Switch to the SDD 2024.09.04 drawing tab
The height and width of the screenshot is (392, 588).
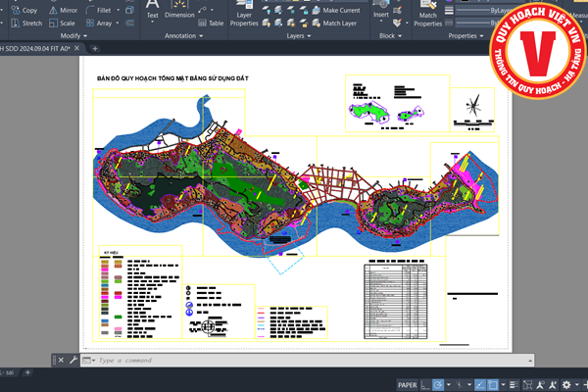[x=39, y=48]
